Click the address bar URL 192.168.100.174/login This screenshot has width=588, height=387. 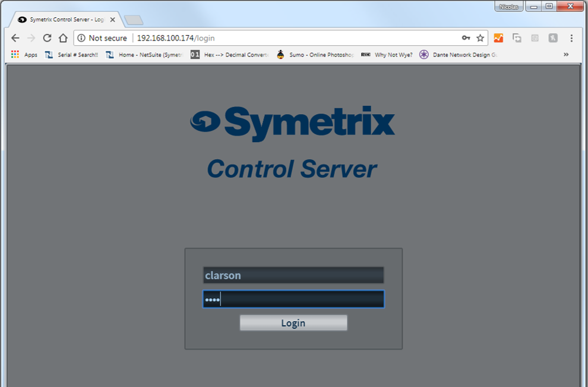175,38
